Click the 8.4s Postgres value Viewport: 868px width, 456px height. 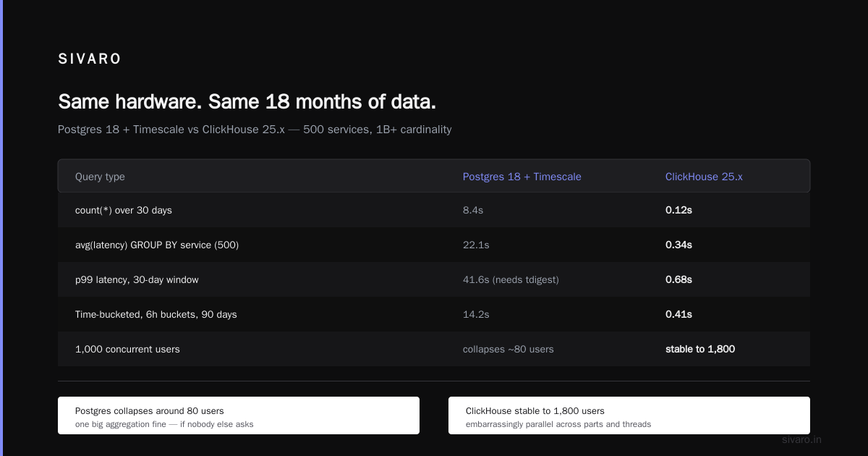(x=473, y=210)
